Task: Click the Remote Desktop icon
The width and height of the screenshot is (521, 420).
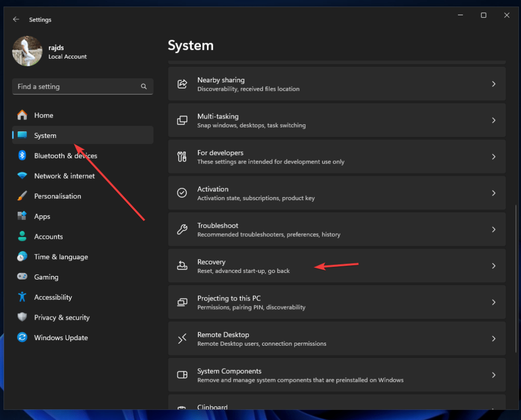Action: click(182, 339)
